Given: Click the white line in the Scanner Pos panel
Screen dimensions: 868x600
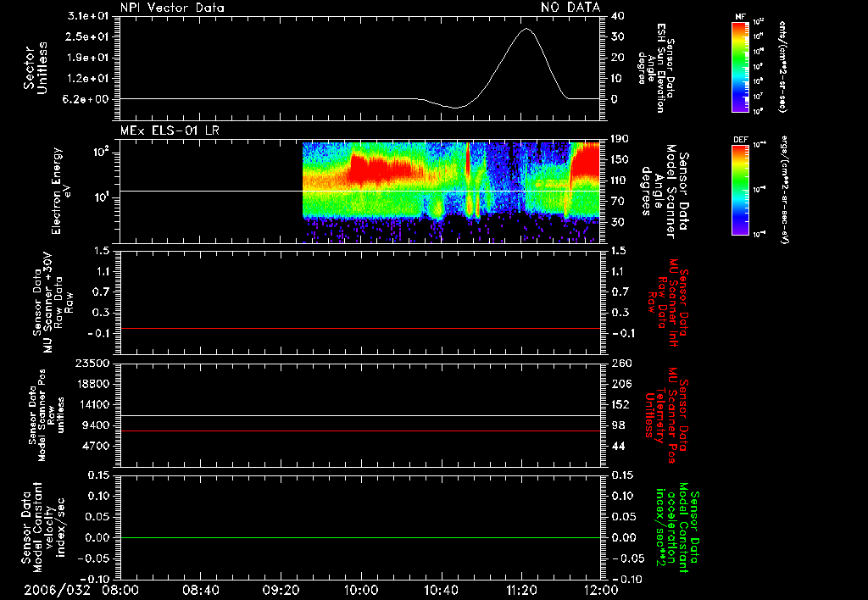Looking at the screenshot, I should (359, 415).
